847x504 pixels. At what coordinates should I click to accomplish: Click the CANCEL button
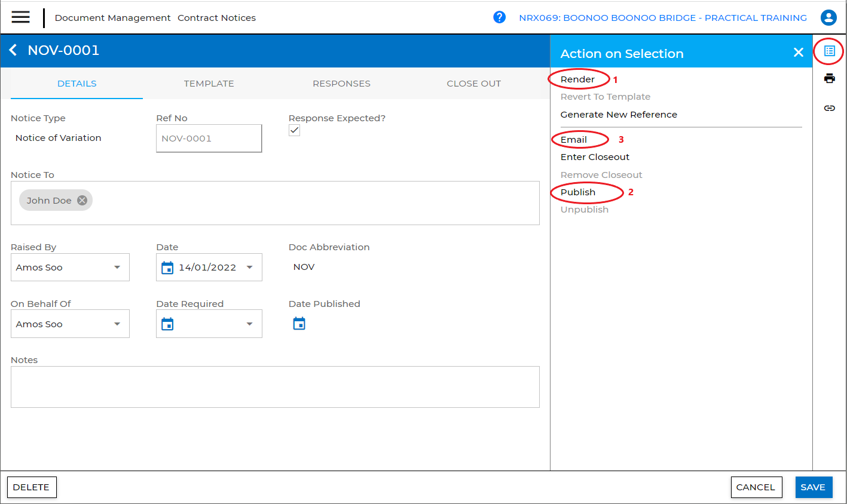(756, 487)
